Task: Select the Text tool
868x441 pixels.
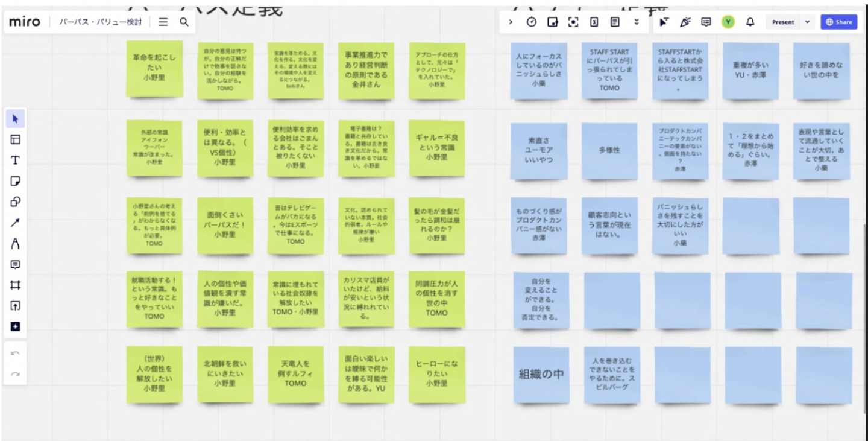Action: (15, 160)
